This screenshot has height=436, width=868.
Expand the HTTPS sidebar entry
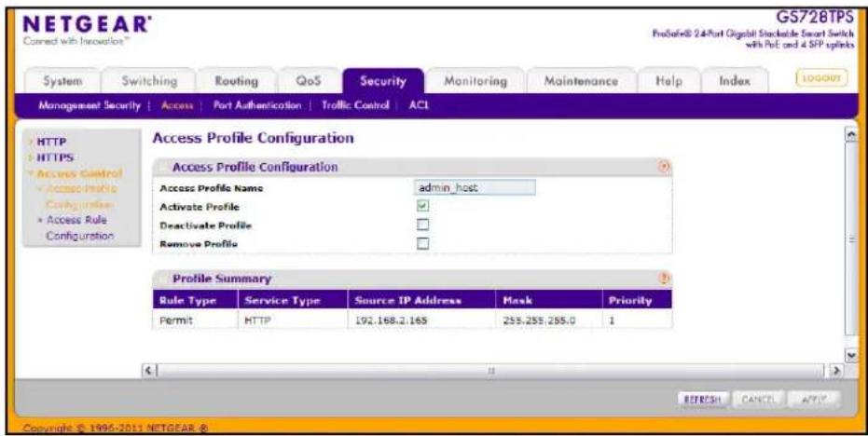click(54, 157)
